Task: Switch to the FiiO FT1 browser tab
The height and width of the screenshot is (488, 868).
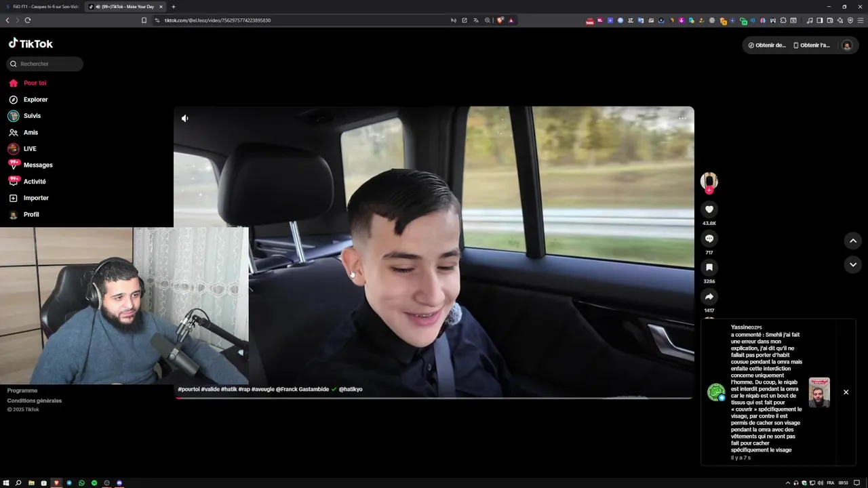Action: [41, 7]
